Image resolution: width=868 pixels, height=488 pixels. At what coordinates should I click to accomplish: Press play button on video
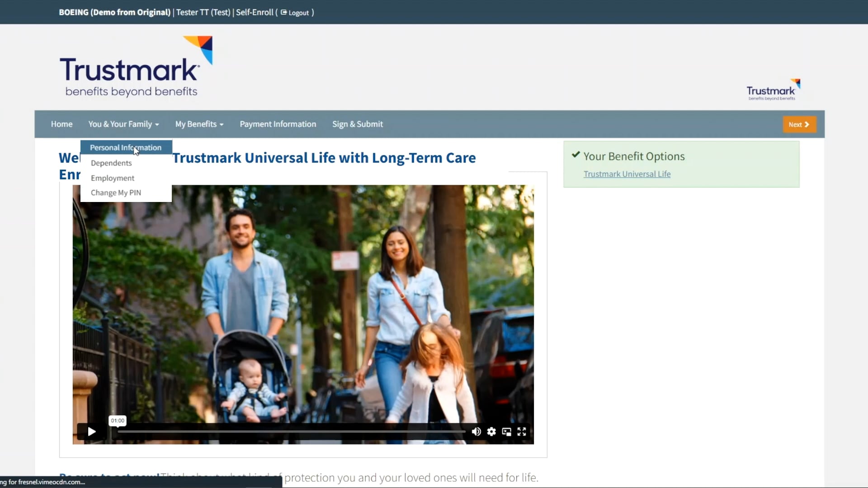(91, 432)
